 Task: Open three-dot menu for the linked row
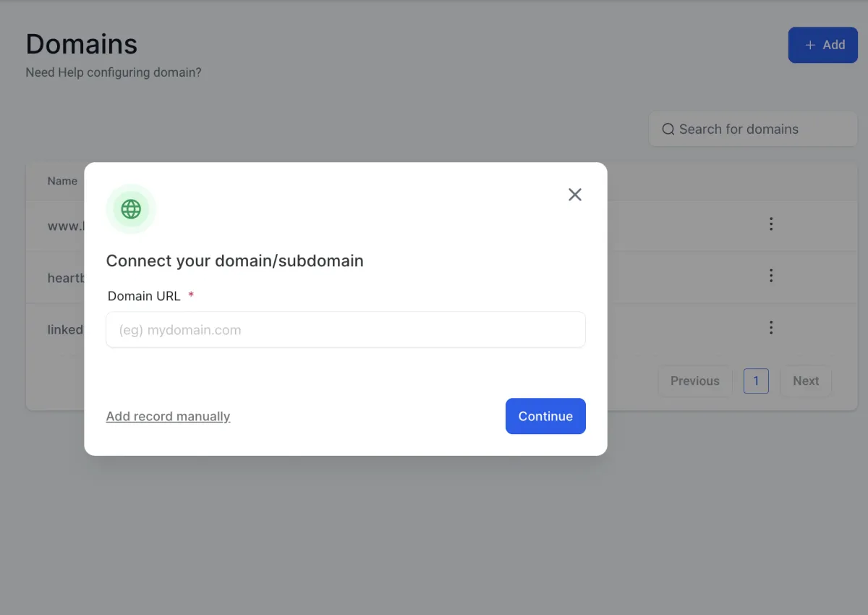click(771, 328)
